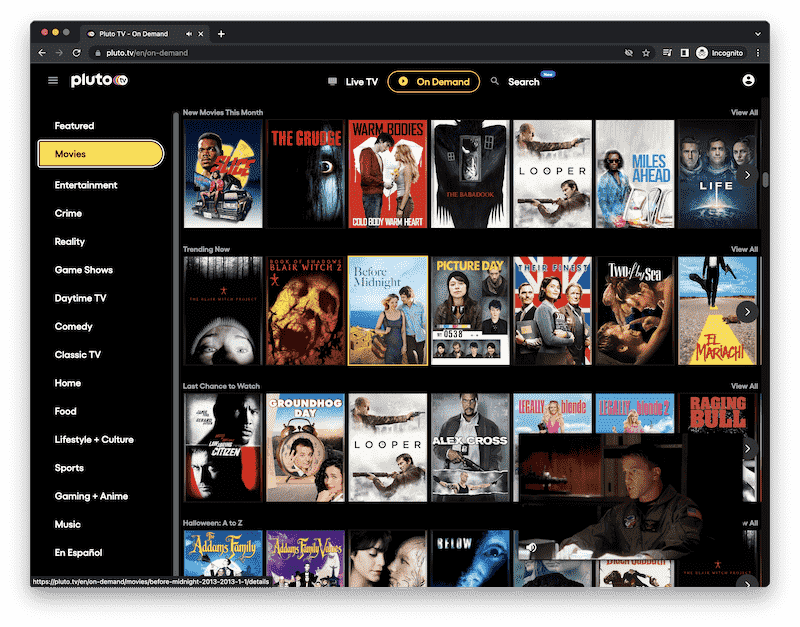The width and height of the screenshot is (800, 627).
Task: Advance the Trending Now carousel
Action: (747, 312)
